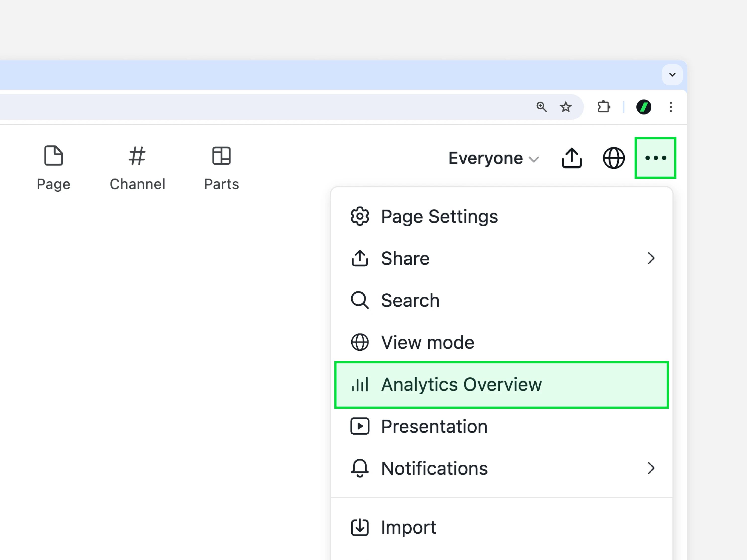
Task: Select View mode in the menu
Action: (501, 342)
